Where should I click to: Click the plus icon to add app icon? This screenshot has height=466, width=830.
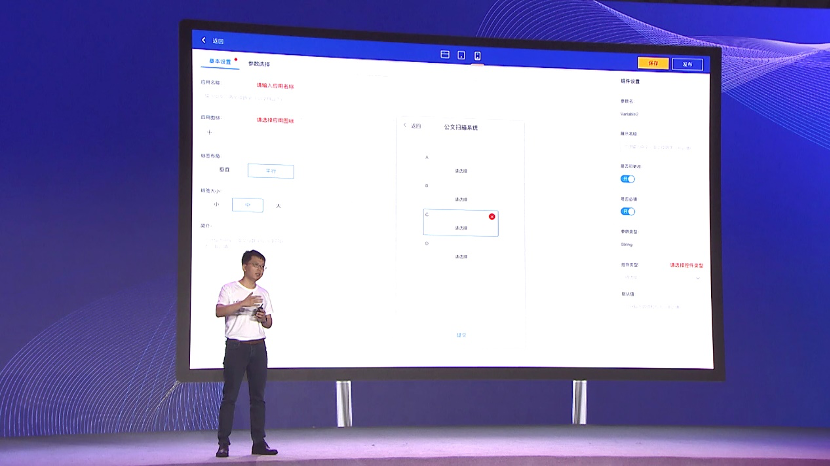pos(210,132)
